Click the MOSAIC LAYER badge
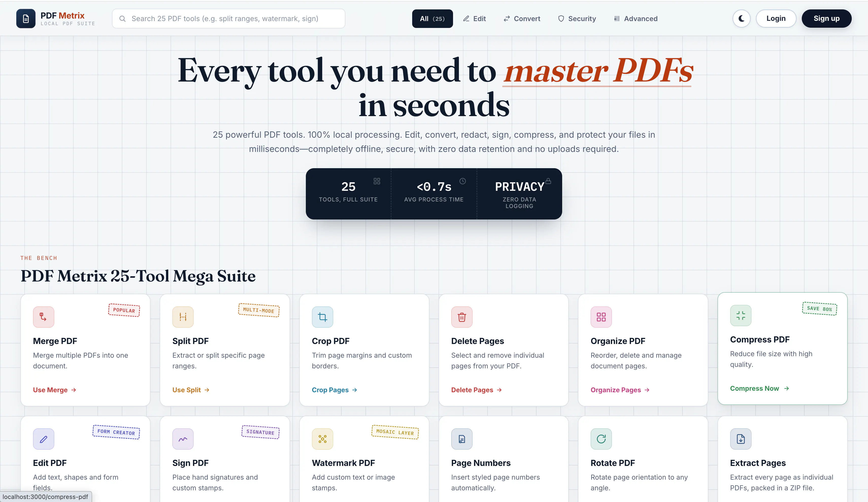 395,432
